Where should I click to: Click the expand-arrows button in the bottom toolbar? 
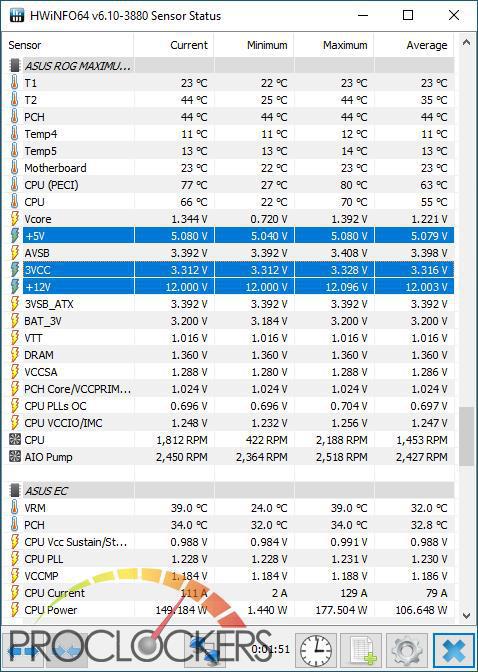pyautogui.click(x=24, y=651)
